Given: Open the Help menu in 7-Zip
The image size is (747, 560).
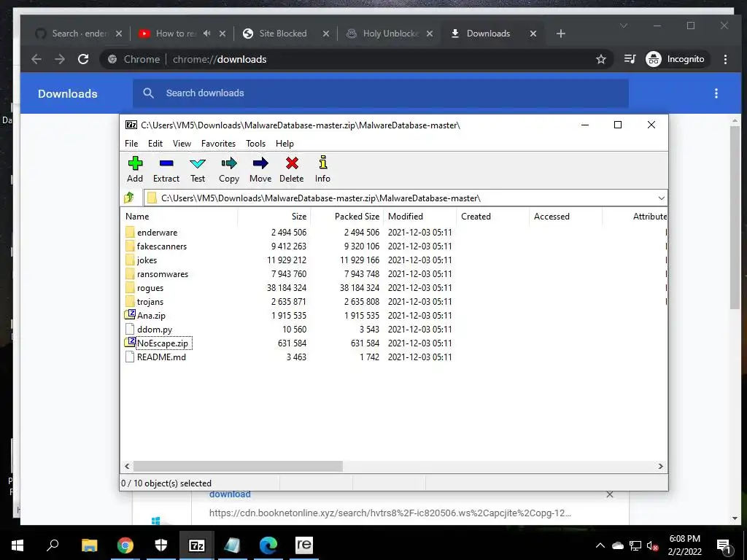Looking at the screenshot, I should (285, 144).
